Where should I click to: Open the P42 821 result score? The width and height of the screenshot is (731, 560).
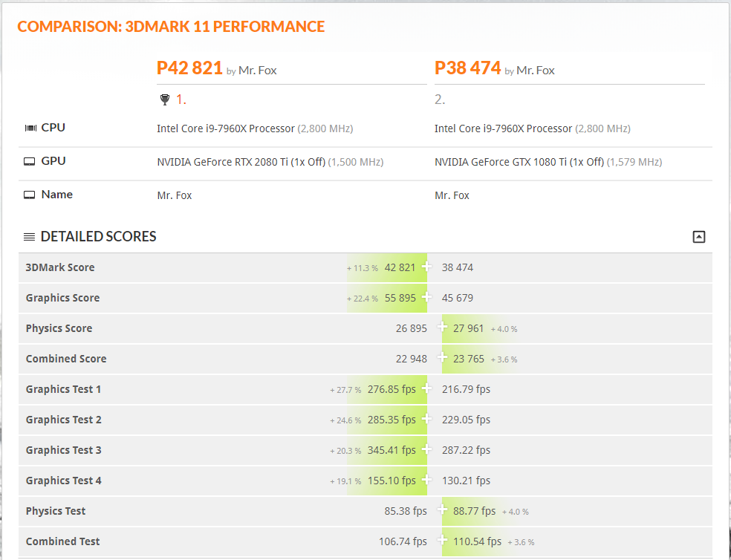[189, 68]
